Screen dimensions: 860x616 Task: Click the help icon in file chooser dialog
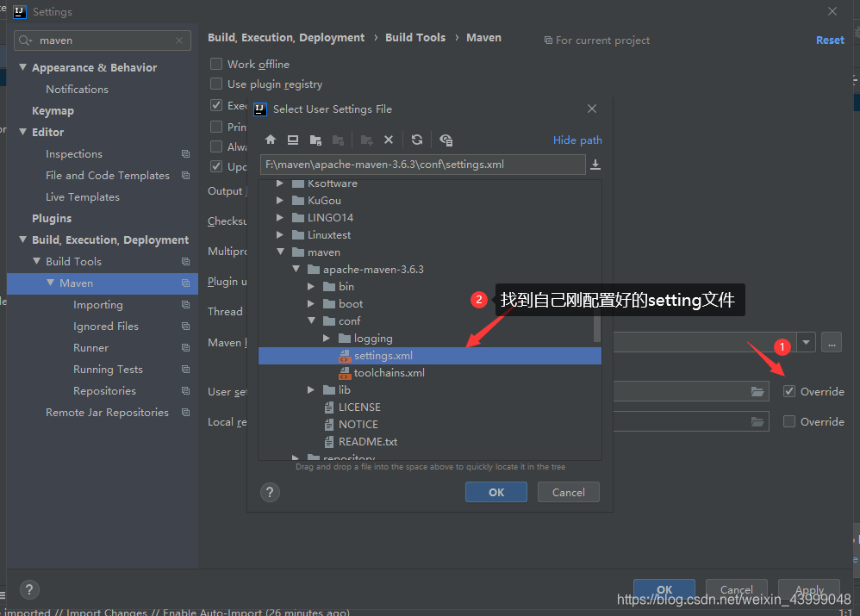[x=270, y=492]
